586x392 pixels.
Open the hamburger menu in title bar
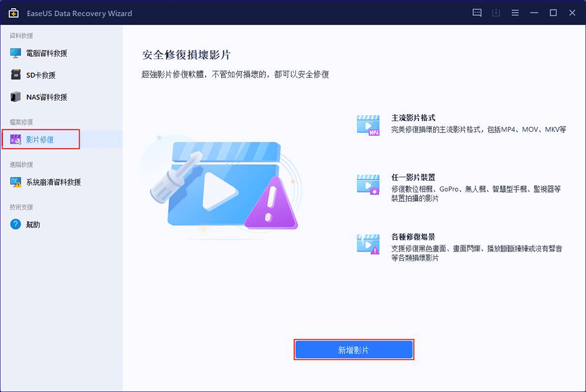point(515,13)
